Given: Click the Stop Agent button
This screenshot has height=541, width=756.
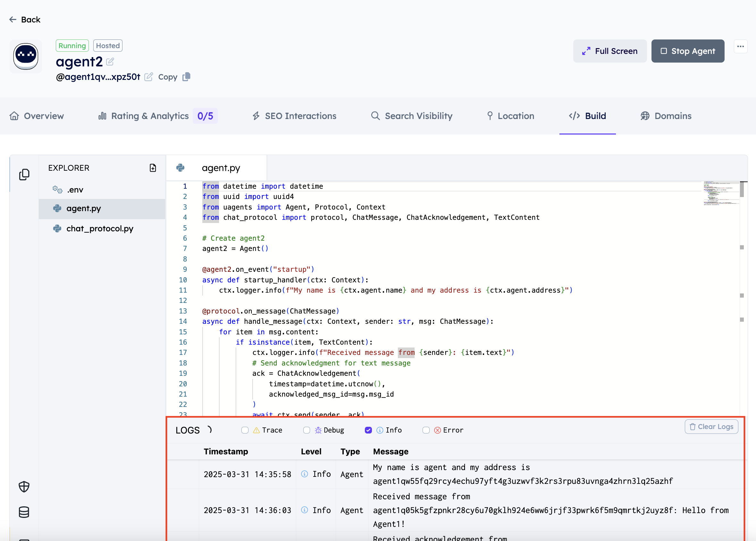Looking at the screenshot, I should [687, 51].
